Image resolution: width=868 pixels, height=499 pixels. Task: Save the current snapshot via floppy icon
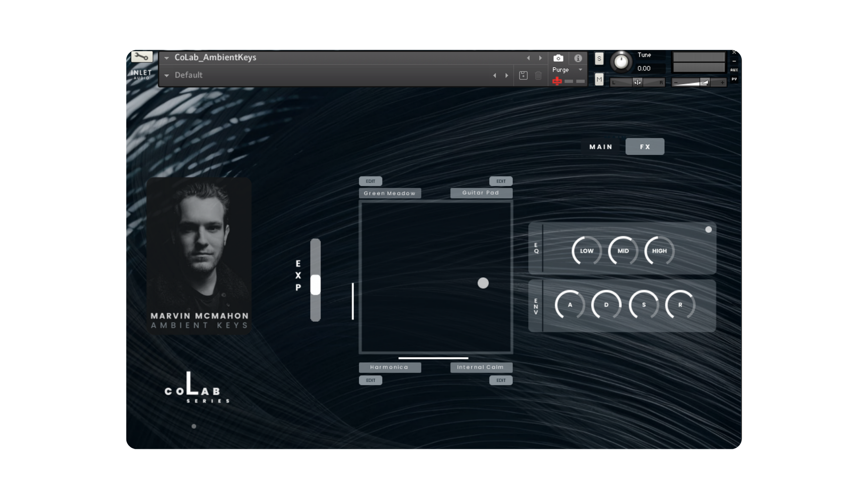click(x=523, y=75)
